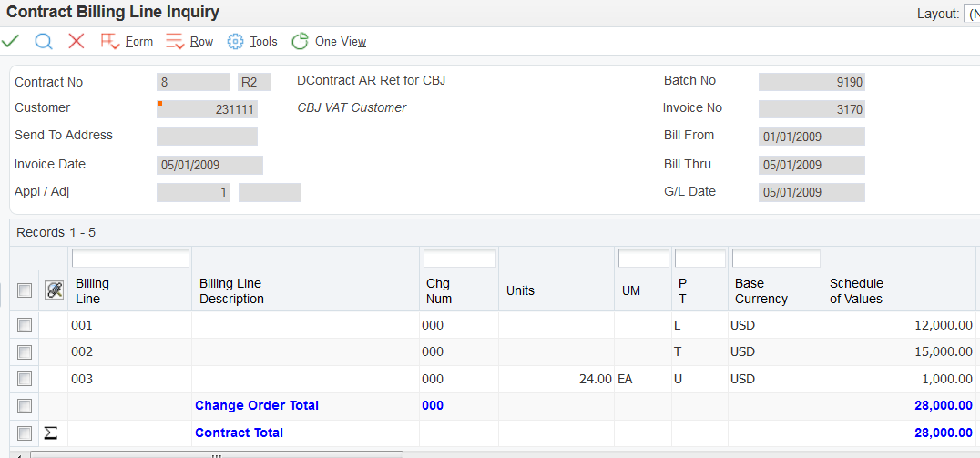The image size is (980, 458).
Task: Click the Change Order Total link
Action: [257, 405]
